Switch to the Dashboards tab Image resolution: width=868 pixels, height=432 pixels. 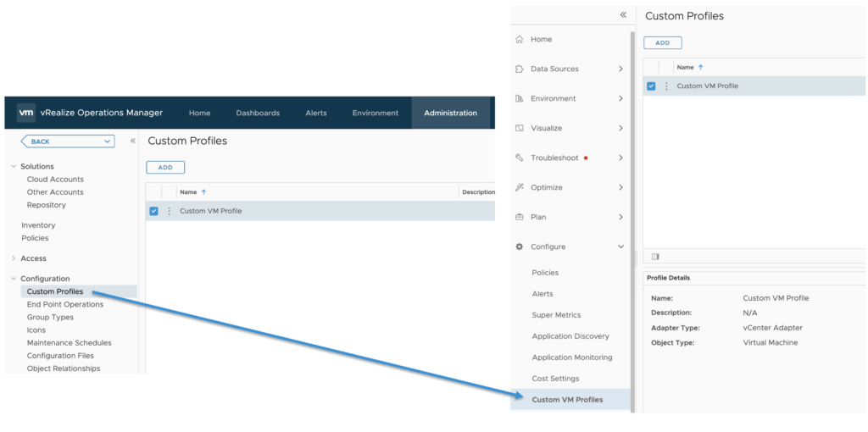coord(258,113)
